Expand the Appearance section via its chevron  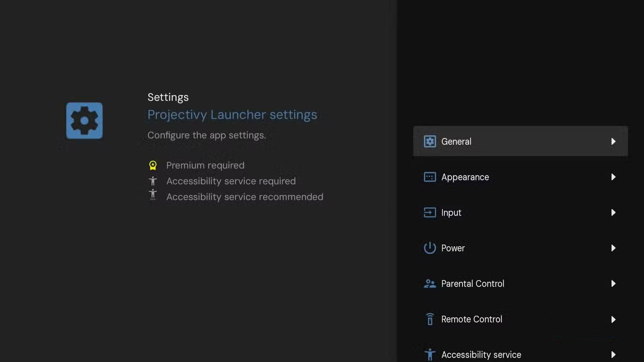tap(614, 177)
